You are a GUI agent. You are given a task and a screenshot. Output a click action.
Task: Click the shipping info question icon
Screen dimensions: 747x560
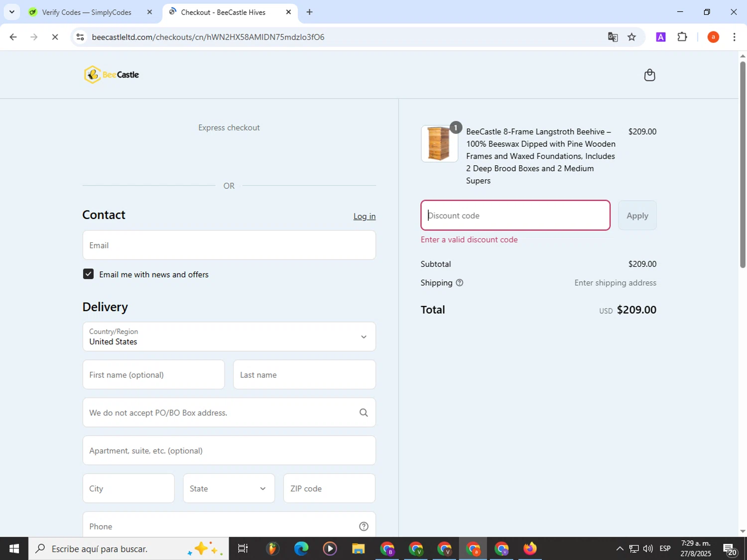[x=460, y=283]
